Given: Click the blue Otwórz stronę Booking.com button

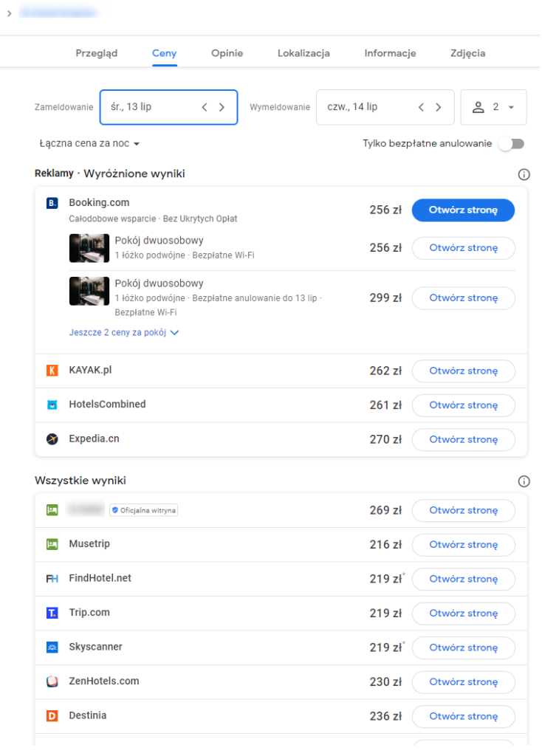Looking at the screenshot, I should click(463, 210).
